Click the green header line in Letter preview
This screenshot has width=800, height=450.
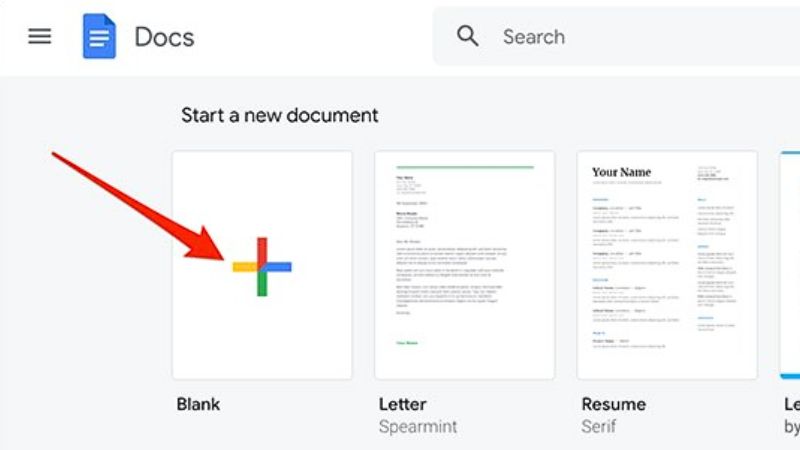pos(464,167)
